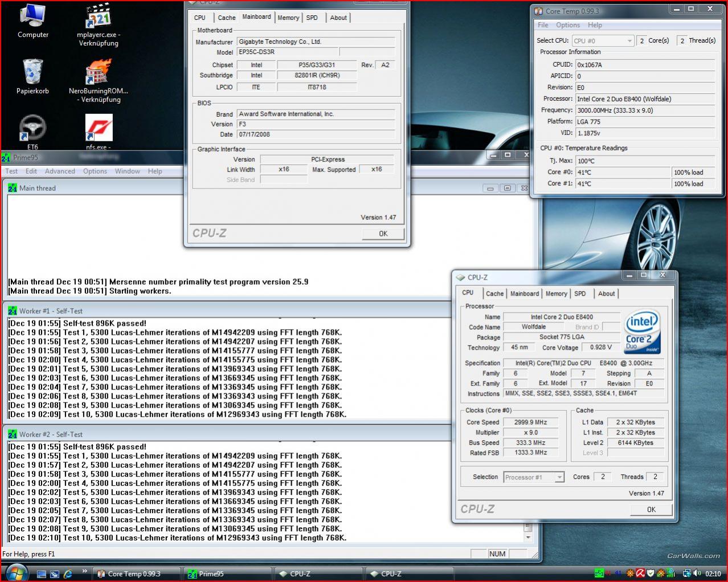Select the nfs.exe desktop shortcut icon
The image size is (728, 582).
99,128
